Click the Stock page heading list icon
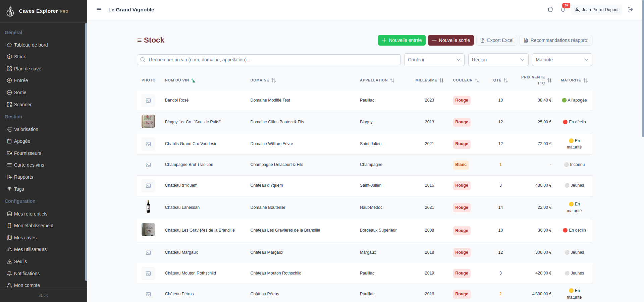This screenshot has width=644, height=302. (139, 40)
